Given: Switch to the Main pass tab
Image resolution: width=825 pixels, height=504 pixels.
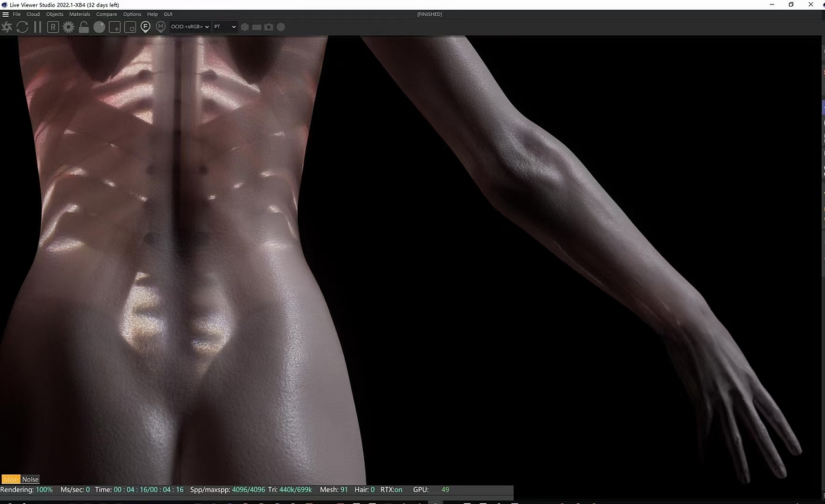Looking at the screenshot, I should 10,480.
